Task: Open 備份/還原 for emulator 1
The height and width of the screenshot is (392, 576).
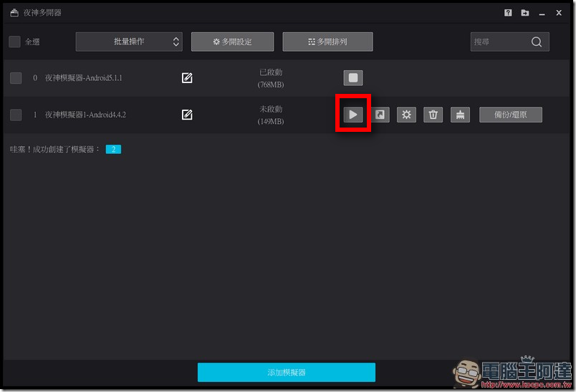Action: [511, 115]
